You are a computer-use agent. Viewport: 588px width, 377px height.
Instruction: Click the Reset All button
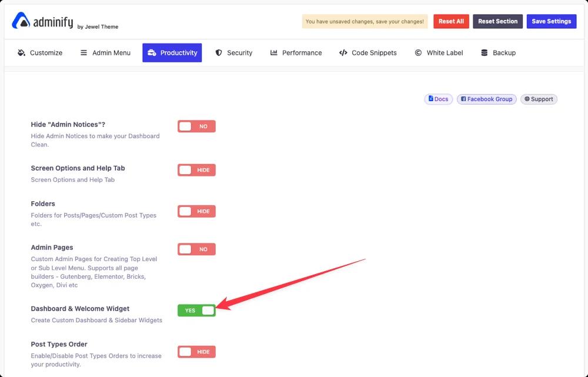pyautogui.click(x=451, y=21)
